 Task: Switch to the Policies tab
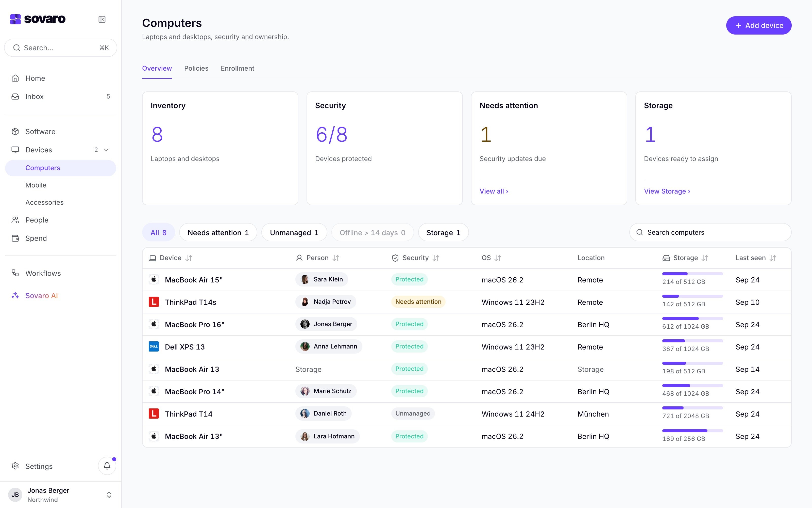pyautogui.click(x=196, y=69)
